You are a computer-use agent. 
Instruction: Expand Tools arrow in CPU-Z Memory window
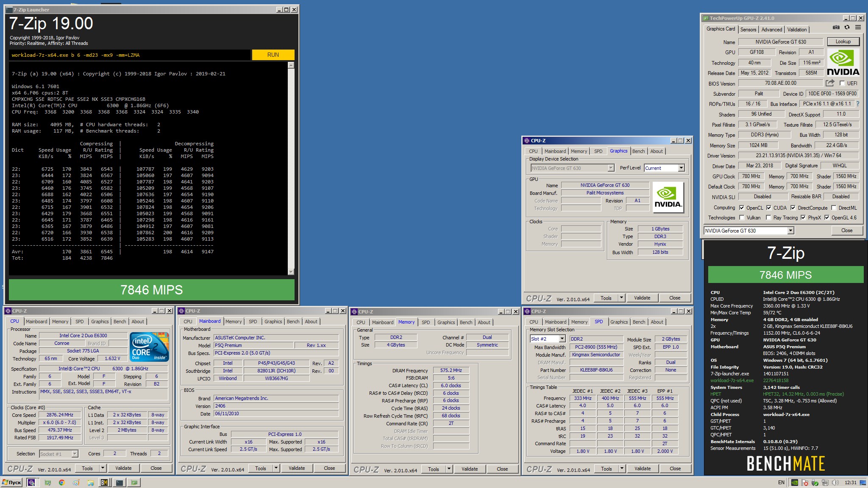[449, 469]
